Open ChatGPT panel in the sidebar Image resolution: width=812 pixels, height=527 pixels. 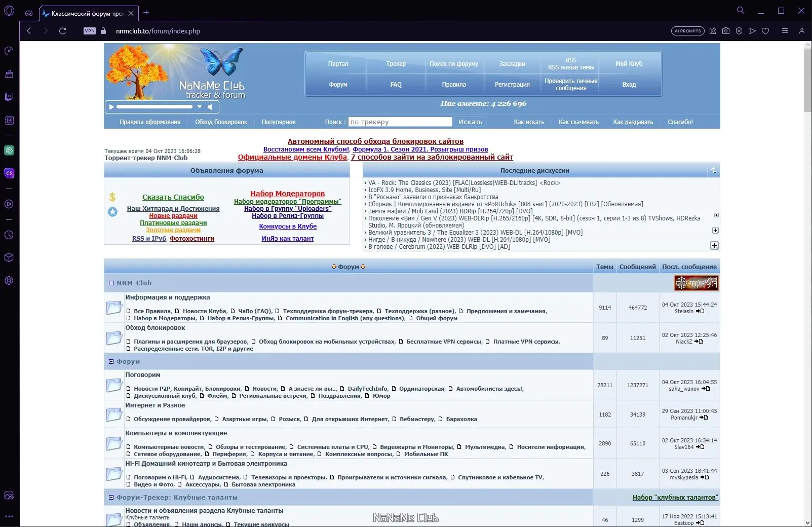coord(9,150)
